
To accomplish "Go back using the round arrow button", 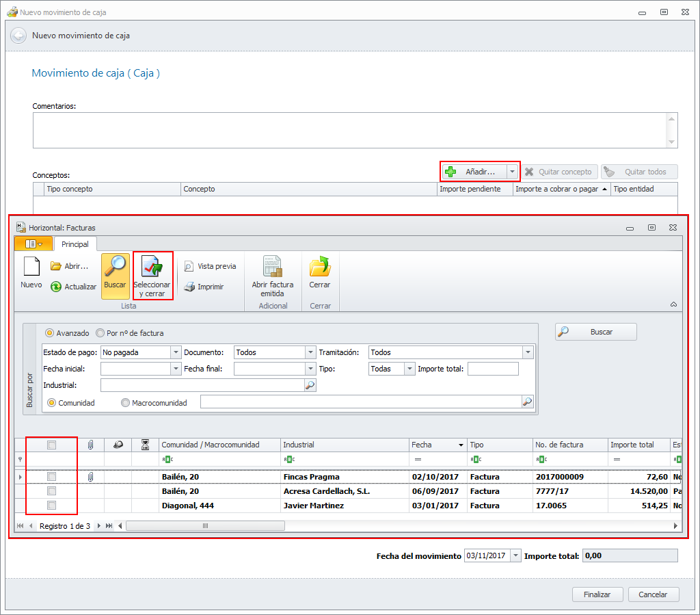I will coord(18,36).
